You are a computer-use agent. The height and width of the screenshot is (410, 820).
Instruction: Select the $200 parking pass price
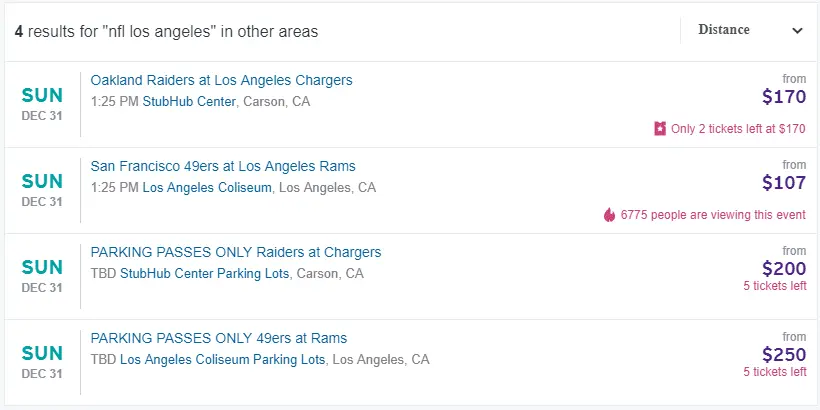[x=783, y=269]
